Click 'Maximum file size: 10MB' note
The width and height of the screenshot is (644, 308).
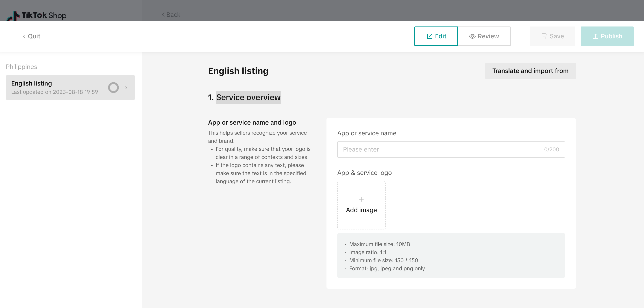coord(379,244)
